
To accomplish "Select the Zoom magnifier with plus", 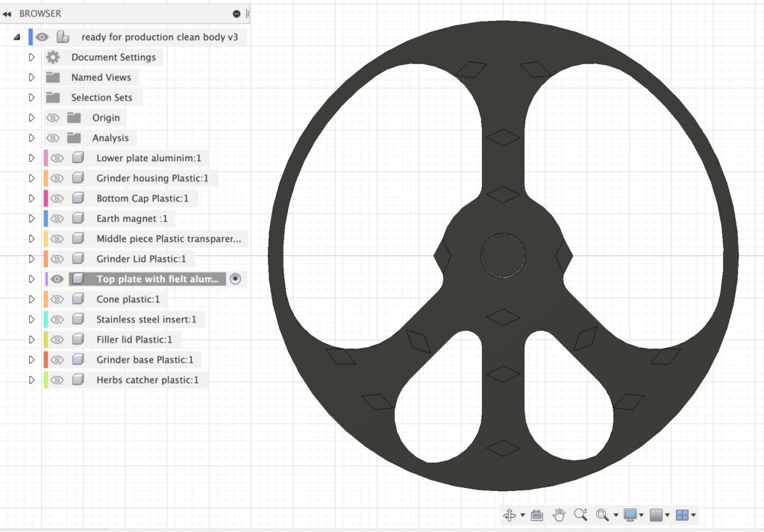I will tap(580, 515).
